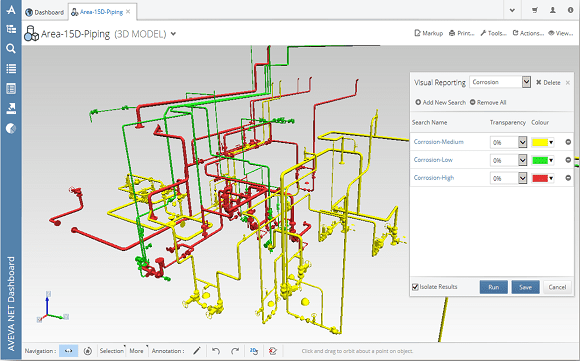Viewport: 580px width, 361px height.
Task: Click the redo arrow in bottom toolbar
Action: 235,351
